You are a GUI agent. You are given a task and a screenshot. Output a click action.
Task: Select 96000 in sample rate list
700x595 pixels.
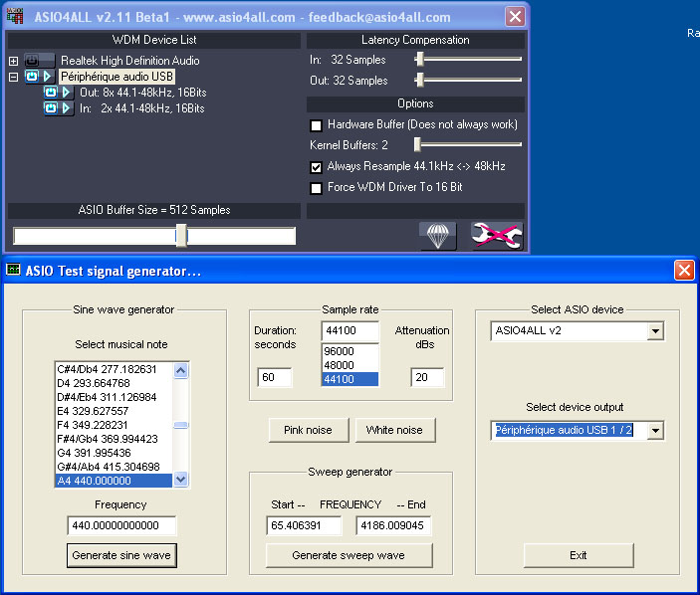pos(350,351)
